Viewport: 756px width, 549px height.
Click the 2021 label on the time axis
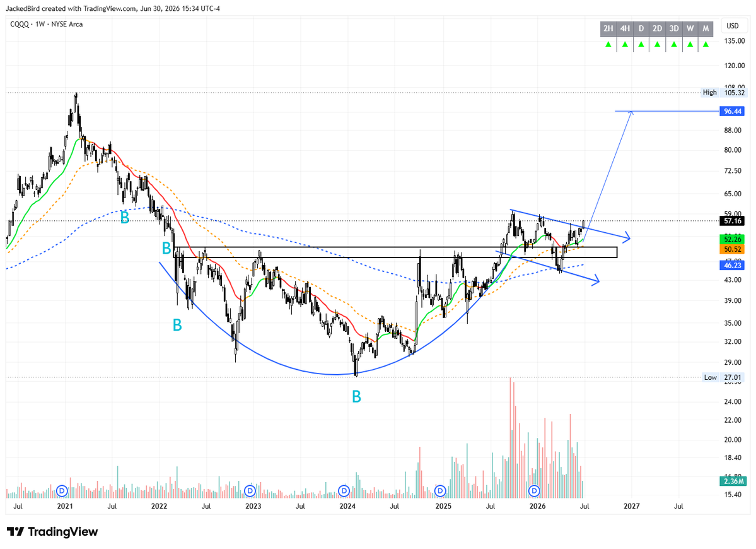65,506
